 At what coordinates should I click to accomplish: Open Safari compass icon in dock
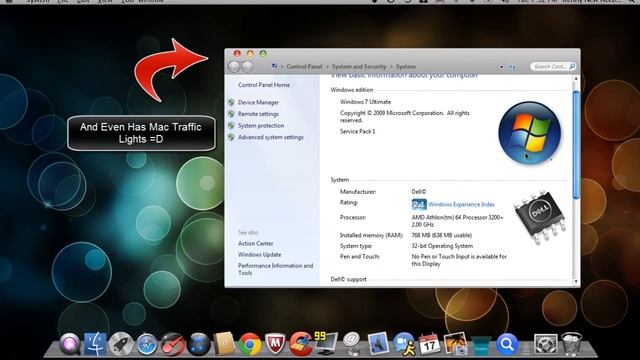tap(147, 345)
